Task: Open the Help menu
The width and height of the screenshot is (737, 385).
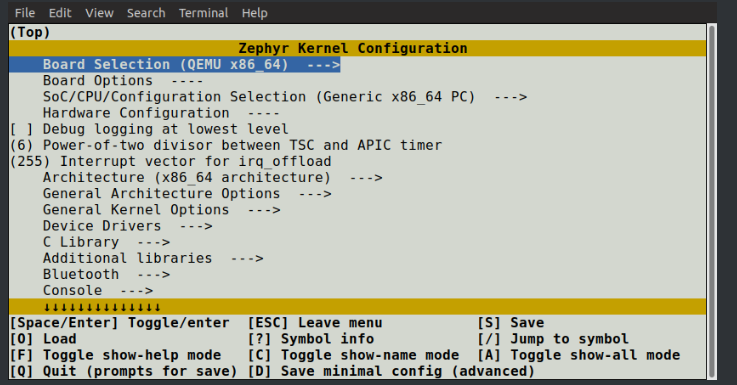Action: (x=254, y=13)
